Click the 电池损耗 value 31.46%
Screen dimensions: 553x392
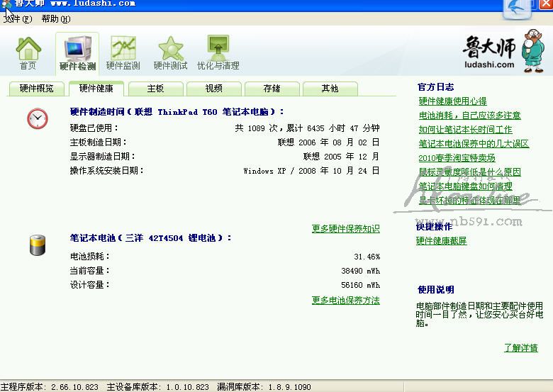(367, 257)
